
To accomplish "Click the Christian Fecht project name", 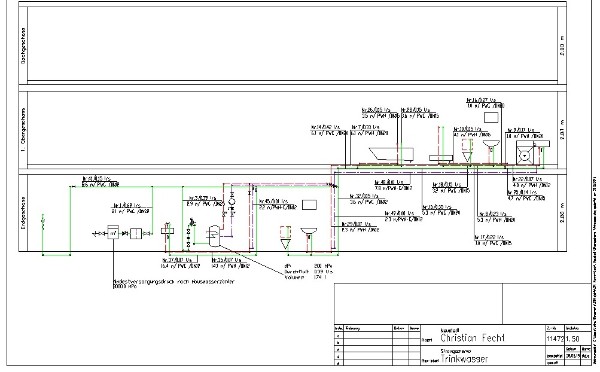I will point(473,338).
